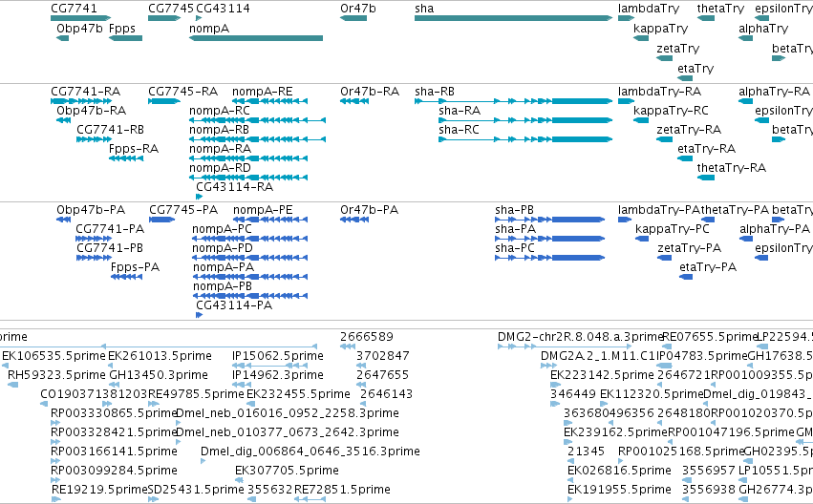Select the kappaTry-RC transcript
813x504 pixels.
[x=641, y=120]
